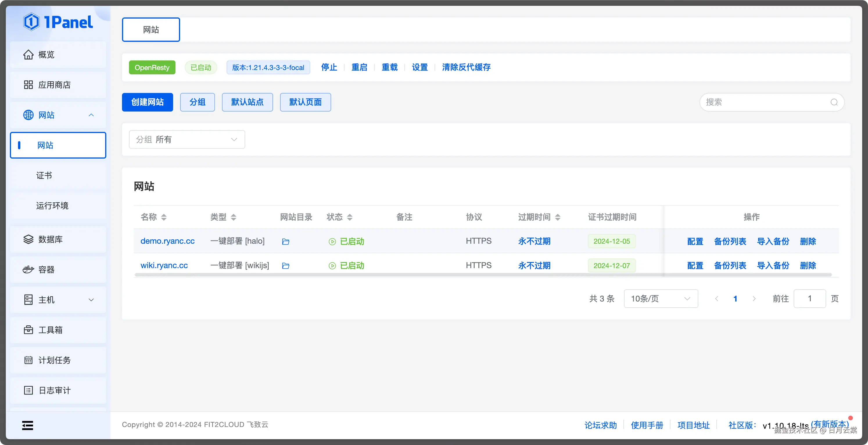868x445 pixels.
Task: Open folder icon for demo.ryanc.cc
Action: tap(285, 242)
